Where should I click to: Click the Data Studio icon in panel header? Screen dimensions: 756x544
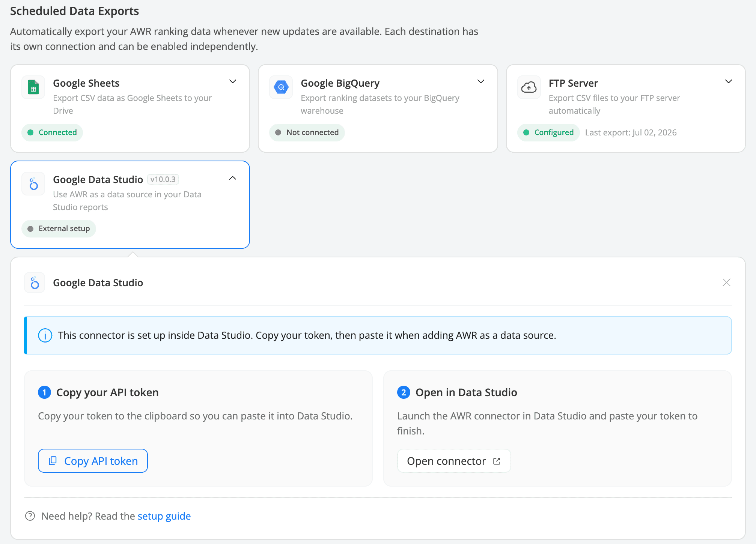tap(35, 283)
